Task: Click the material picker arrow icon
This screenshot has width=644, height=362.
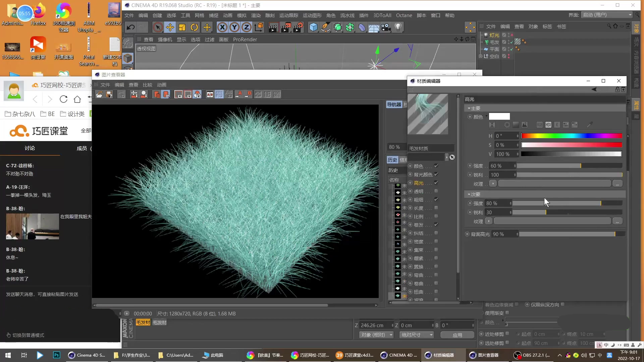Action: [452, 157]
